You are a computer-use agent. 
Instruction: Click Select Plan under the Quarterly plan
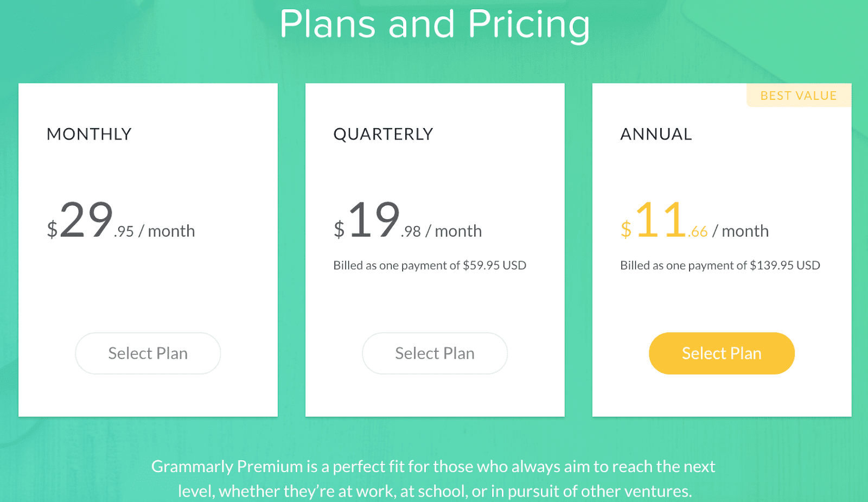(435, 353)
